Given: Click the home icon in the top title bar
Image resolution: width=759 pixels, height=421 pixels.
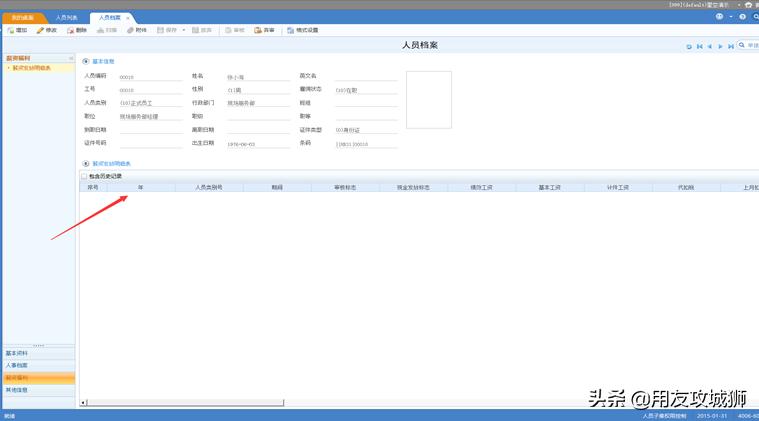Looking at the screenshot, I should tap(748, 4).
